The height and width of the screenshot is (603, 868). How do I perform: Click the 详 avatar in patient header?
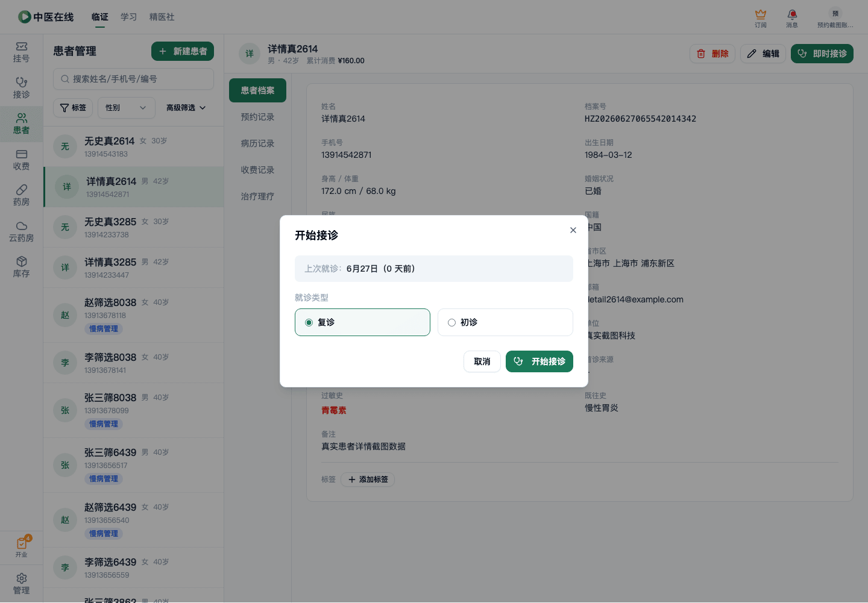(250, 54)
